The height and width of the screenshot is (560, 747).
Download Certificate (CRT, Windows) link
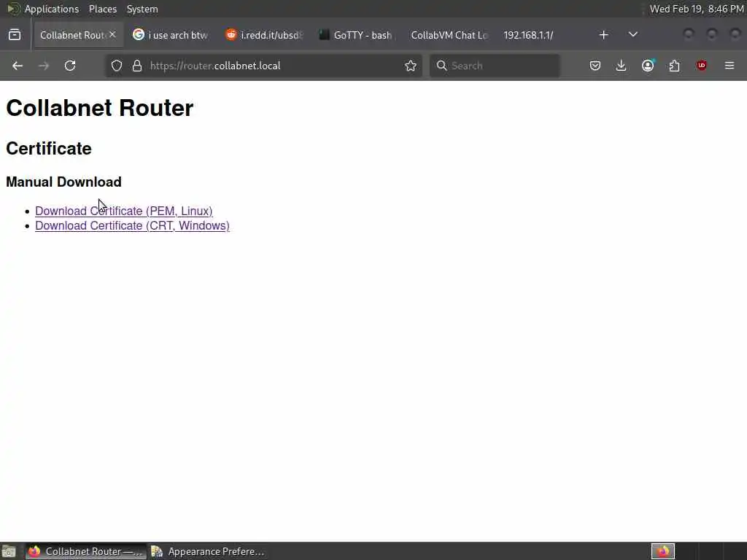tap(133, 226)
